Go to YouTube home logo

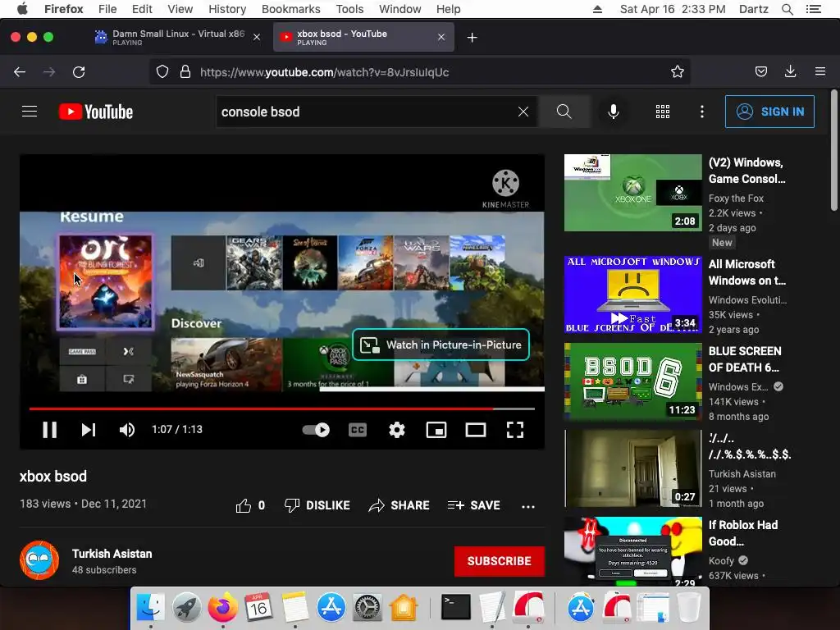[x=96, y=112]
